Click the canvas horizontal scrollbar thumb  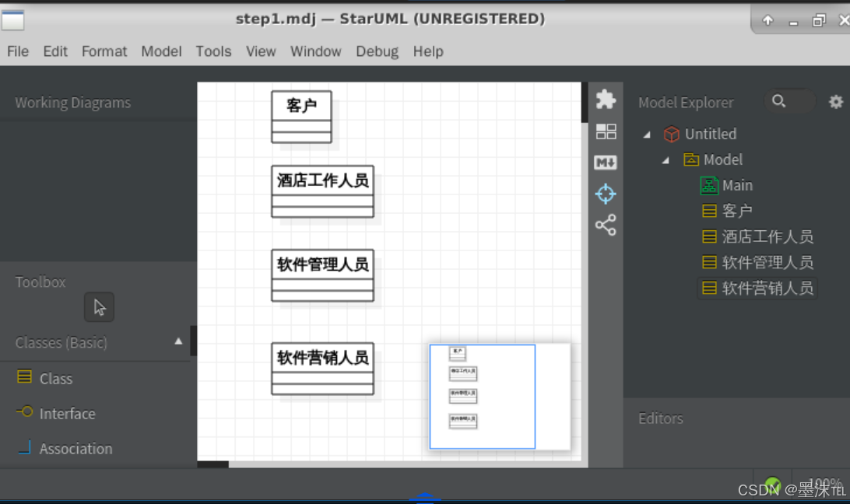tap(213, 464)
